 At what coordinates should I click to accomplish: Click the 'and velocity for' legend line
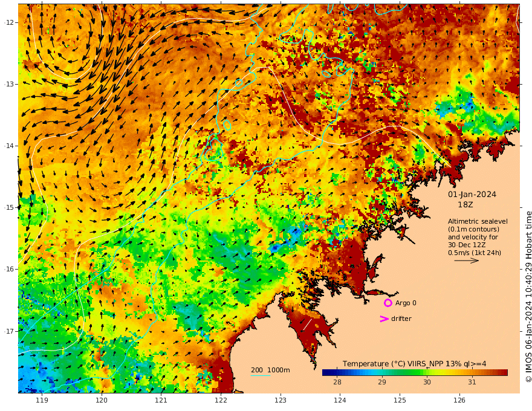point(473,237)
